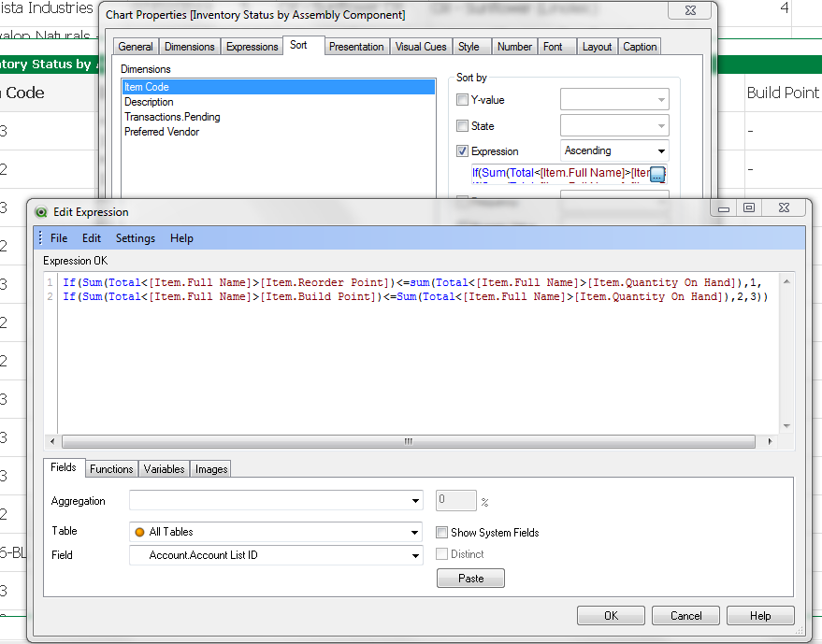Switch to the Functions tab
The width and height of the screenshot is (822, 644).
(x=111, y=469)
